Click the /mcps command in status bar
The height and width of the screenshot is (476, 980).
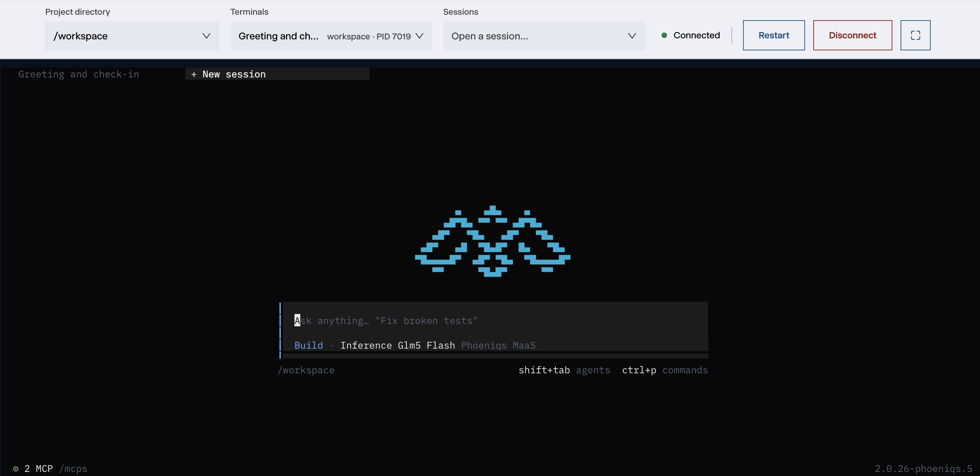[73, 469]
